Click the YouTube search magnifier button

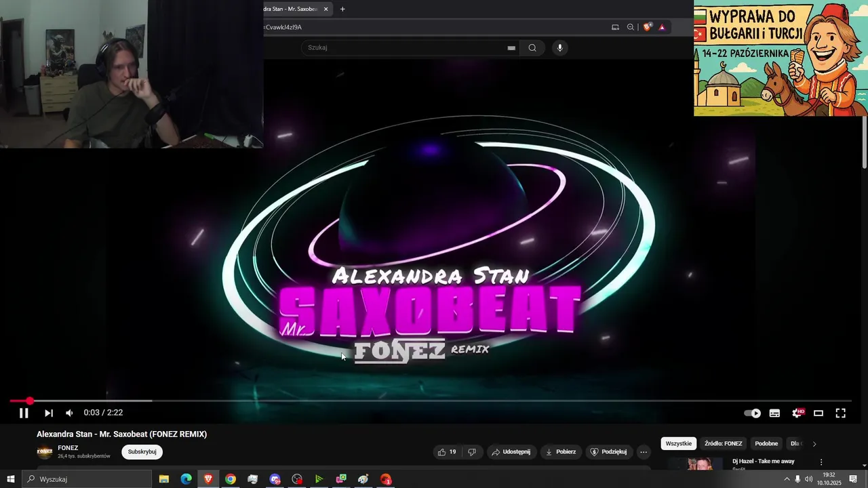point(532,47)
